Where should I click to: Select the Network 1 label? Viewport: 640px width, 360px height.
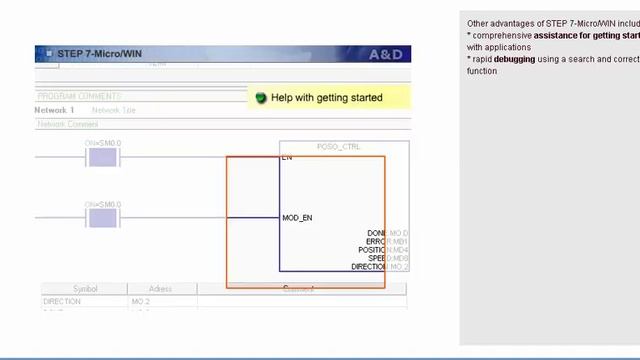(54, 110)
